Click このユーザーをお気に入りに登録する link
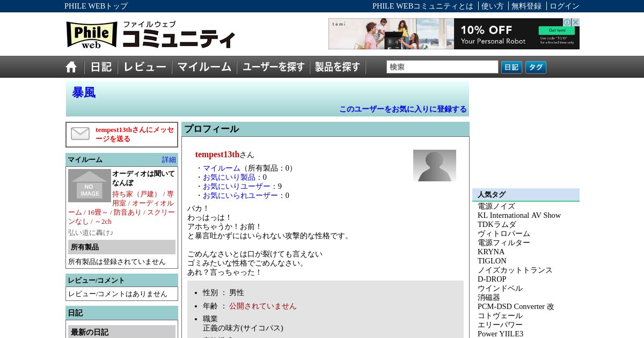This screenshot has height=338, width=644. point(403,109)
